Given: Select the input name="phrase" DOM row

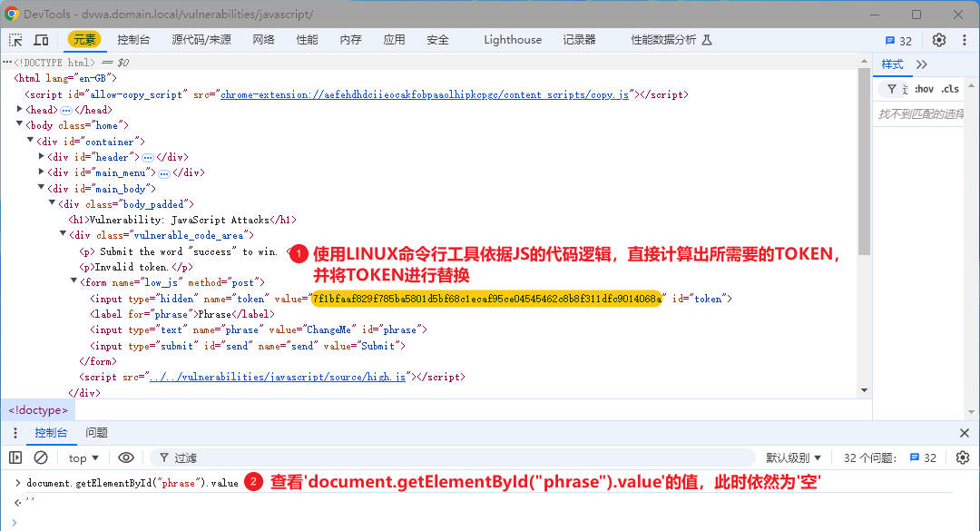Looking at the screenshot, I should pyautogui.click(x=258, y=329).
